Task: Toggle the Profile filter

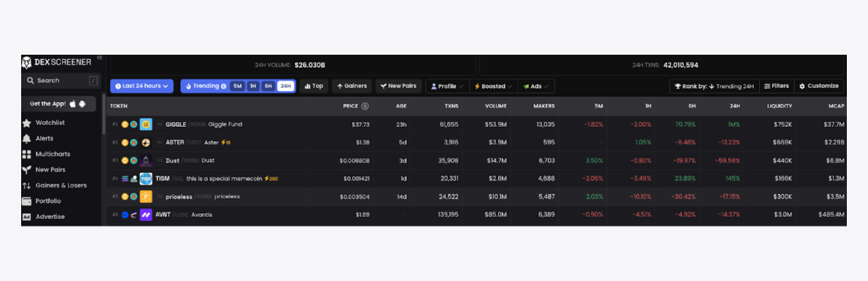Action: coord(448,86)
